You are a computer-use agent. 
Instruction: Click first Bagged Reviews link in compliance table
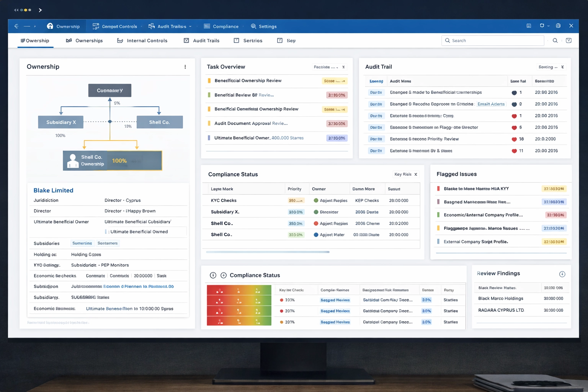335,300
